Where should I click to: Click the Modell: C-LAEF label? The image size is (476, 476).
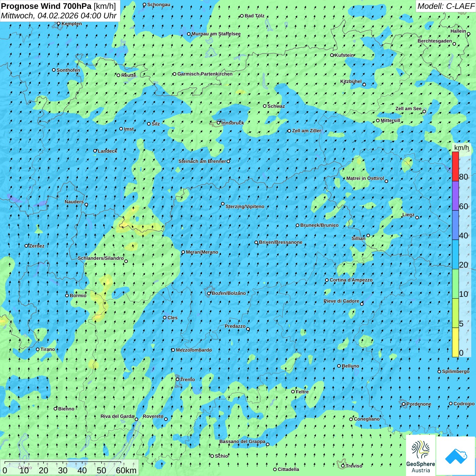click(446, 6)
